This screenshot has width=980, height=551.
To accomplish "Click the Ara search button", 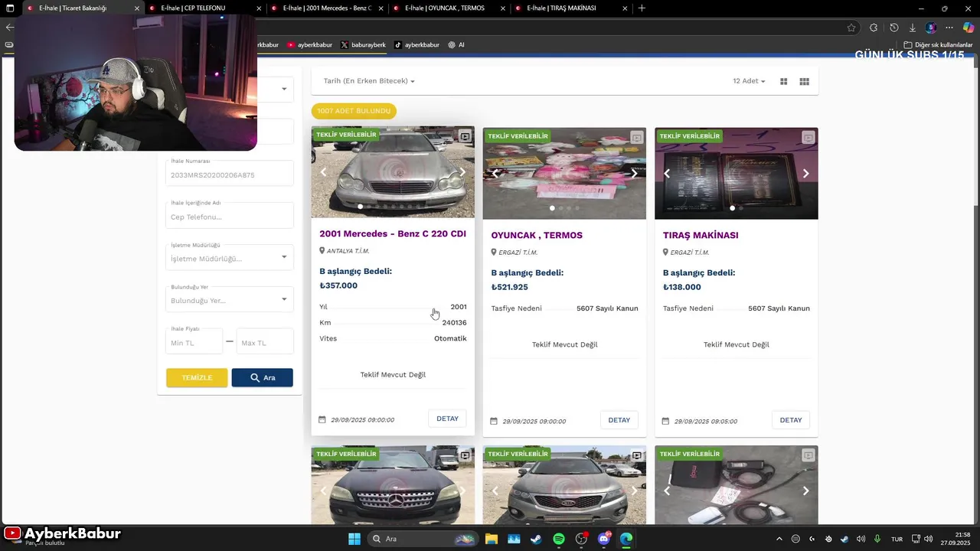I will pos(263,377).
